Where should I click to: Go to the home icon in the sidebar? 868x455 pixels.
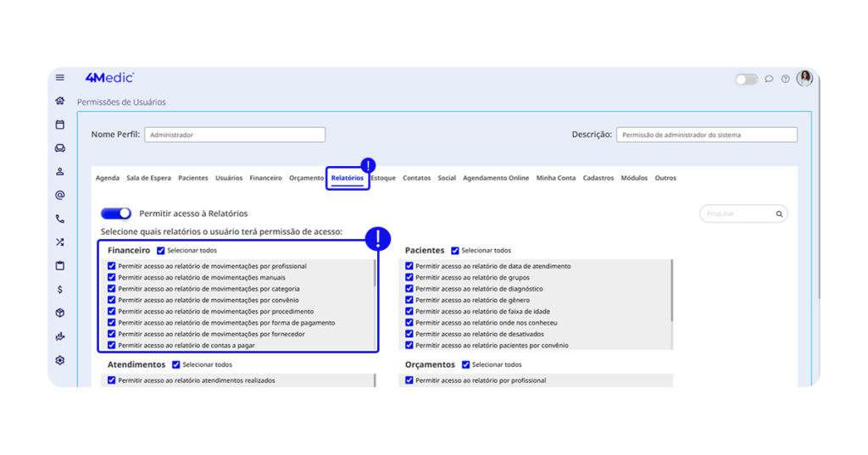60,101
